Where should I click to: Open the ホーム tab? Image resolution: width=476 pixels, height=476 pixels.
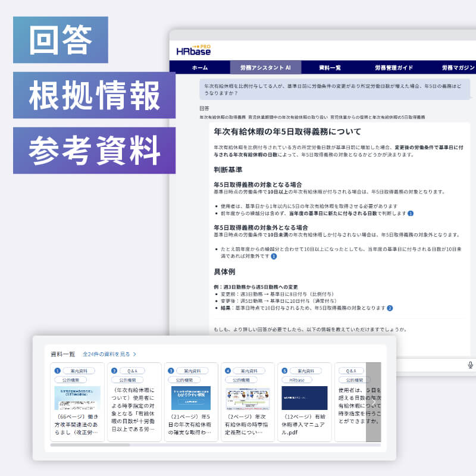click(x=199, y=68)
